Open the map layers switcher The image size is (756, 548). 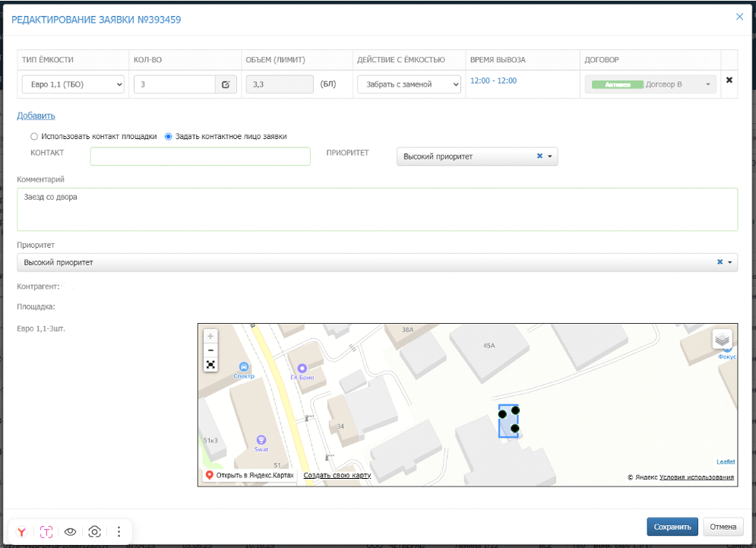722,339
